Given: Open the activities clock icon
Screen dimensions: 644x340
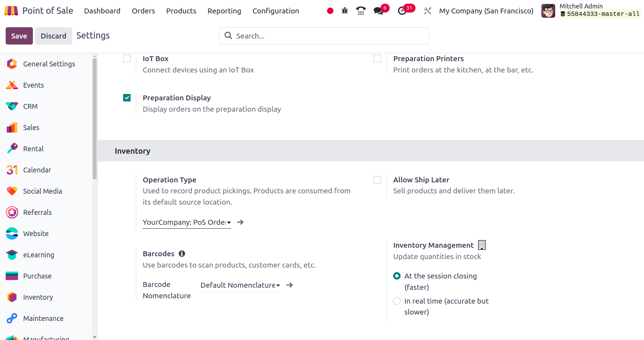Looking at the screenshot, I should (x=402, y=11).
